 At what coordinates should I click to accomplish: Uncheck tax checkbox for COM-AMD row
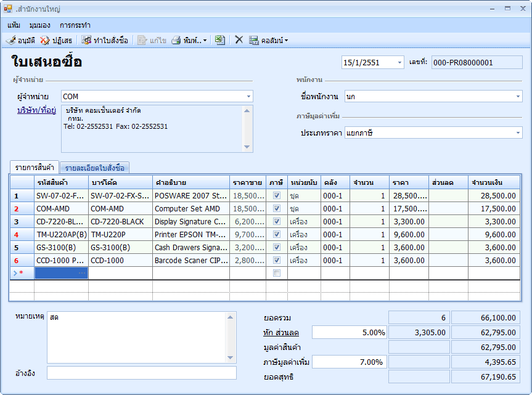coord(277,208)
